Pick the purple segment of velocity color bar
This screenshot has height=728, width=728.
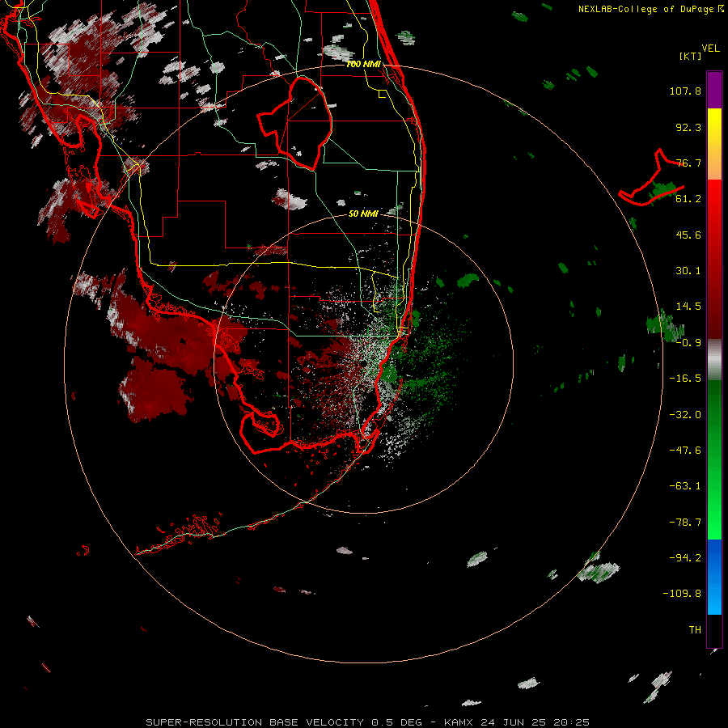[714, 90]
